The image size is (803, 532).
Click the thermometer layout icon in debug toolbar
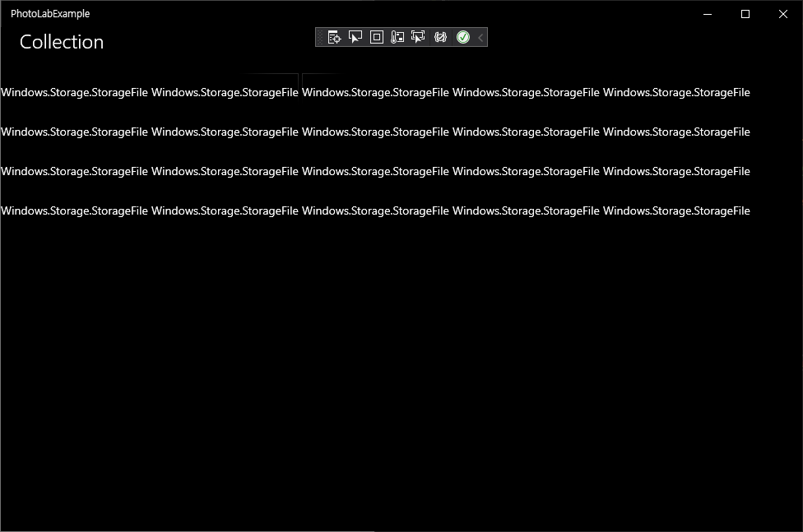(x=397, y=37)
